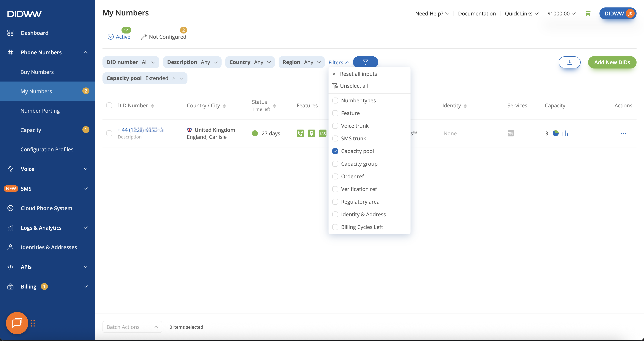Sort by DID Number column arrows
This screenshot has height=341, width=644.
click(x=152, y=106)
